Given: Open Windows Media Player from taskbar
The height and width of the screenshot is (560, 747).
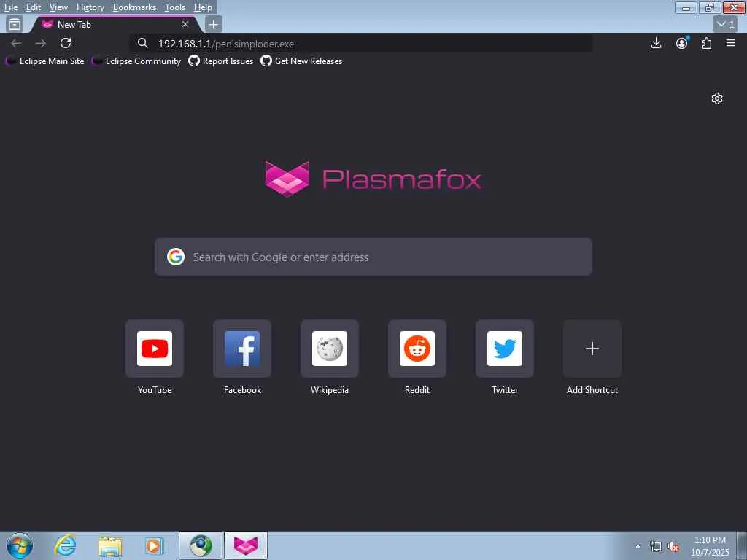Looking at the screenshot, I should coord(154,545).
